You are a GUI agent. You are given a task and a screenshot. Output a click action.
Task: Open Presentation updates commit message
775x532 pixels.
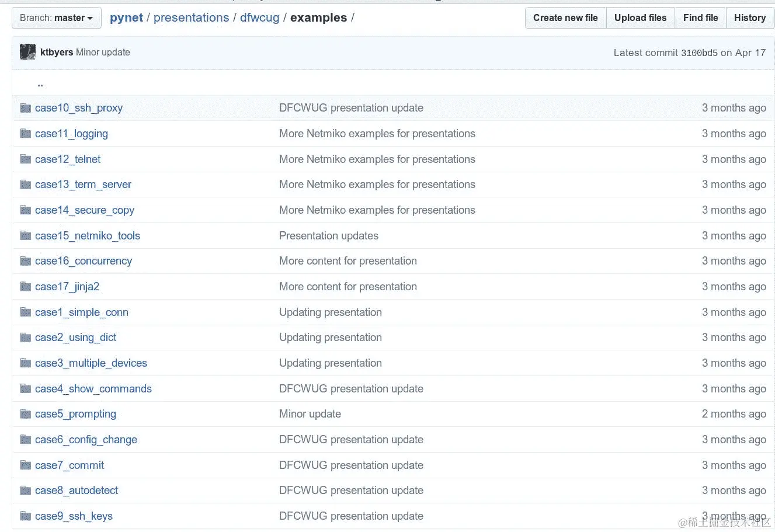click(x=329, y=236)
